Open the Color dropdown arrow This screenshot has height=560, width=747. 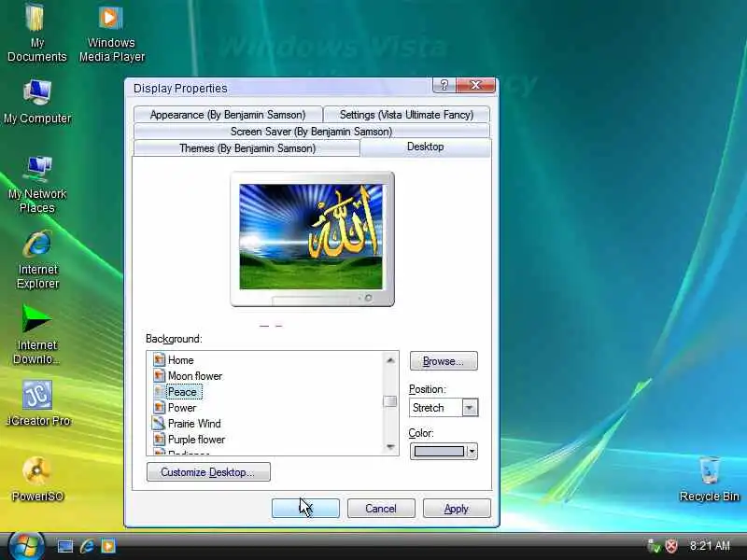(x=472, y=451)
